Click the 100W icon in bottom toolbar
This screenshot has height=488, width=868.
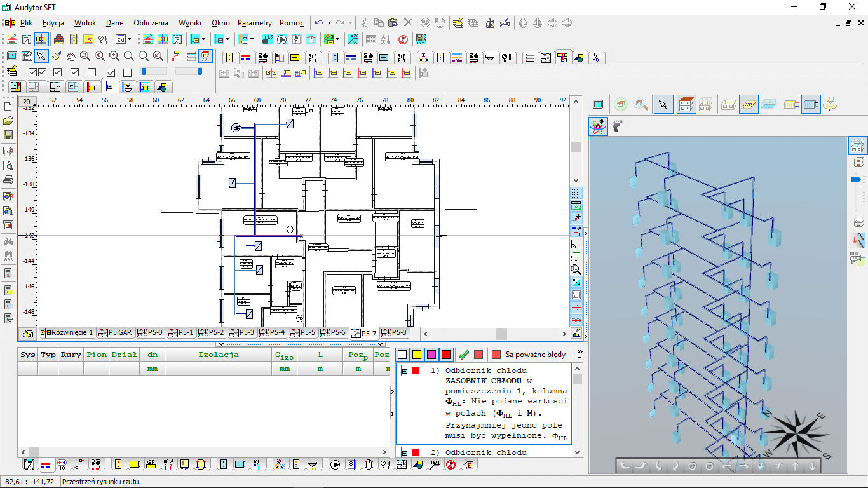click(x=168, y=464)
